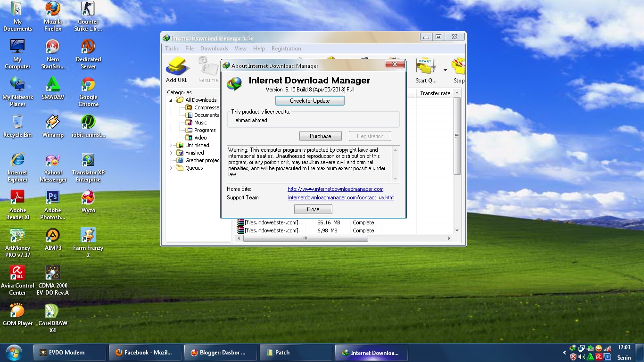
Task: Open the iobit-uninstaller desktop icon
Action: tap(88, 126)
